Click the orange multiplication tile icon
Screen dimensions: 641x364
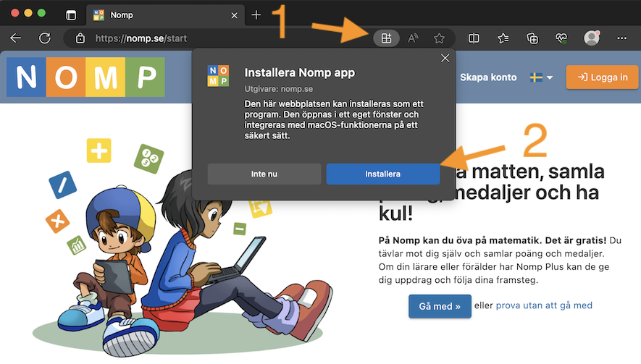click(58, 221)
